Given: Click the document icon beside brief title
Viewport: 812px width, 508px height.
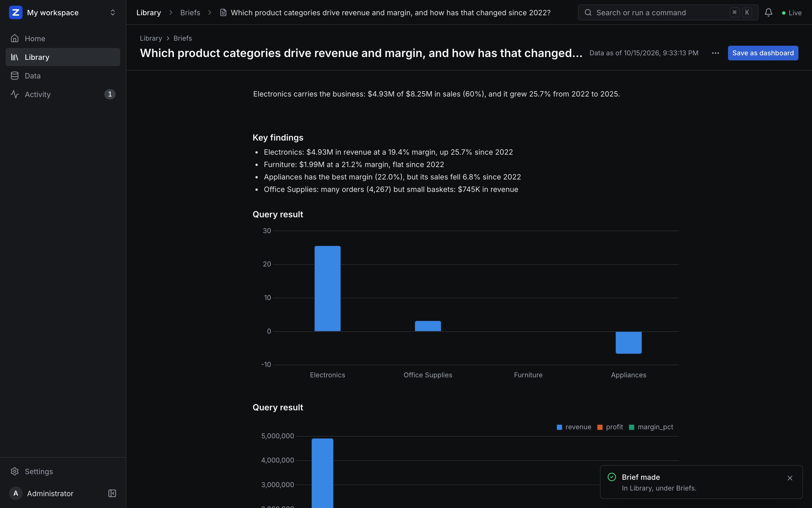Looking at the screenshot, I should 223,12.
